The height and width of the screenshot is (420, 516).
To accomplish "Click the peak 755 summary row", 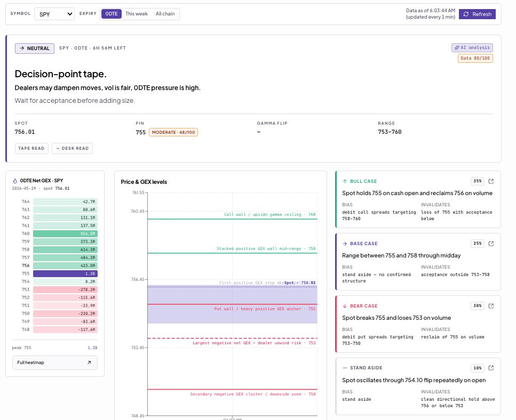I will [54, 348].
